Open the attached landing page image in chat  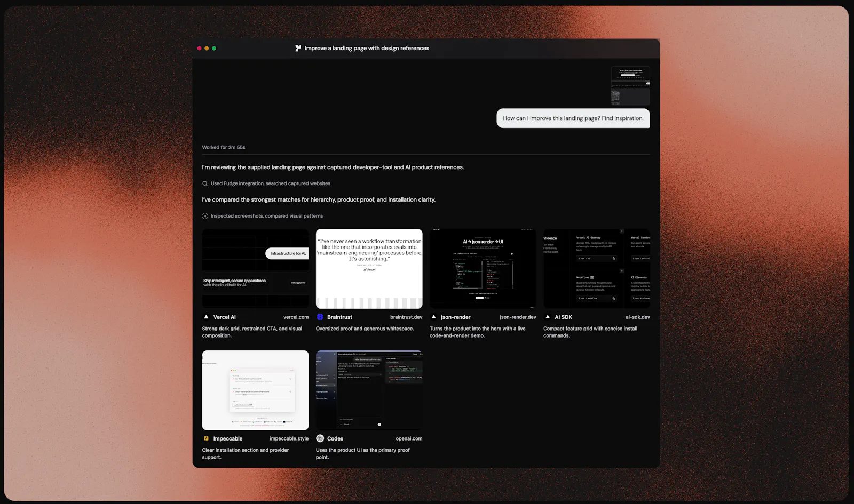630,86
